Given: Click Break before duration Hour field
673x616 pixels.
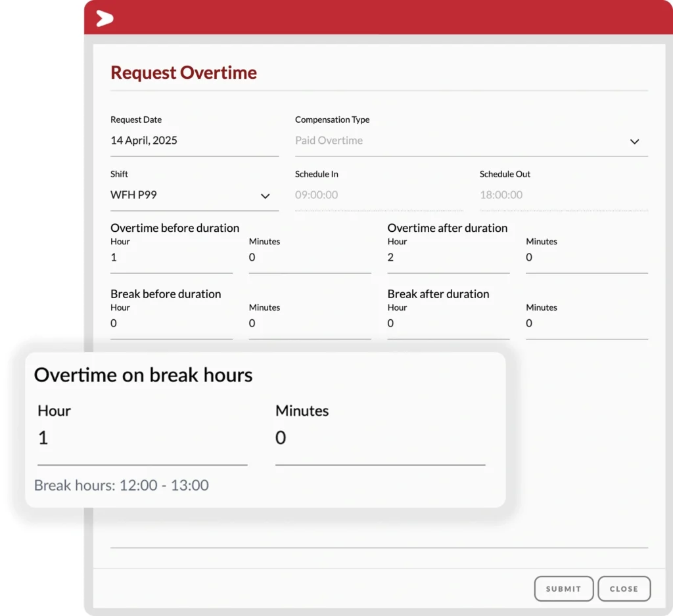Looking at the screenshot, I should [171, 323].
